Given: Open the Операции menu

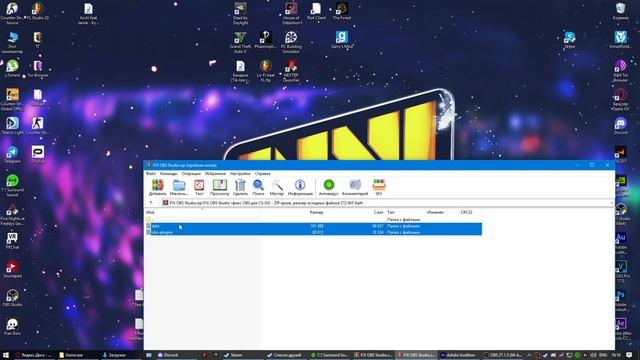Looking at the screenshot, I should pyautogui.click(x=191, y=173).
